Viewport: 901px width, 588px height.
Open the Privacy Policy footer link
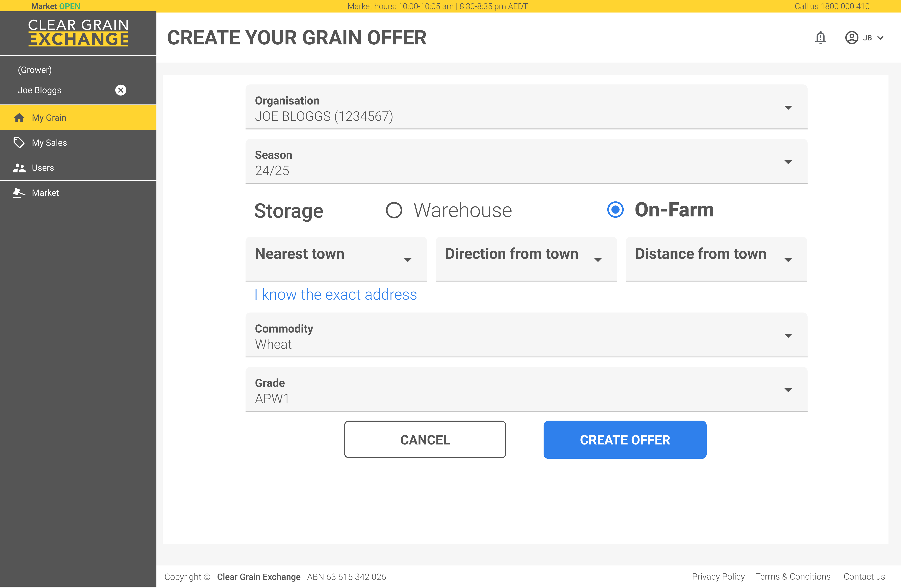[718, 576]
